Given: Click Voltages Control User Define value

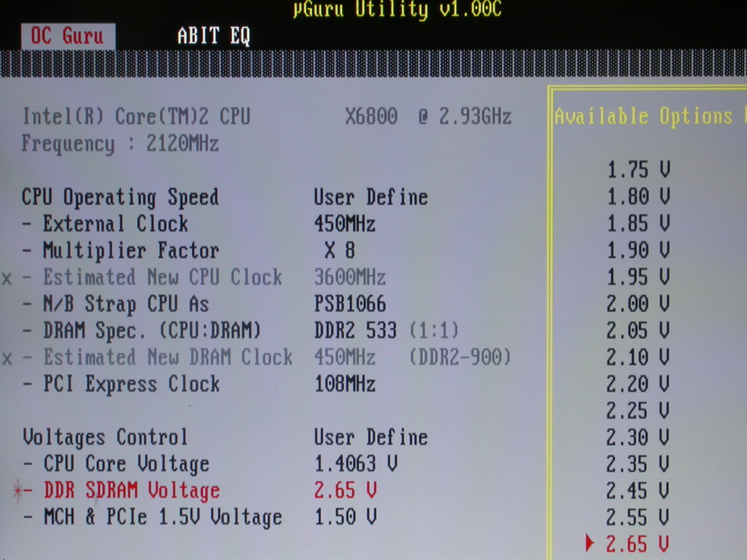Looking at the screenshot, I should (x=371, y=437).
